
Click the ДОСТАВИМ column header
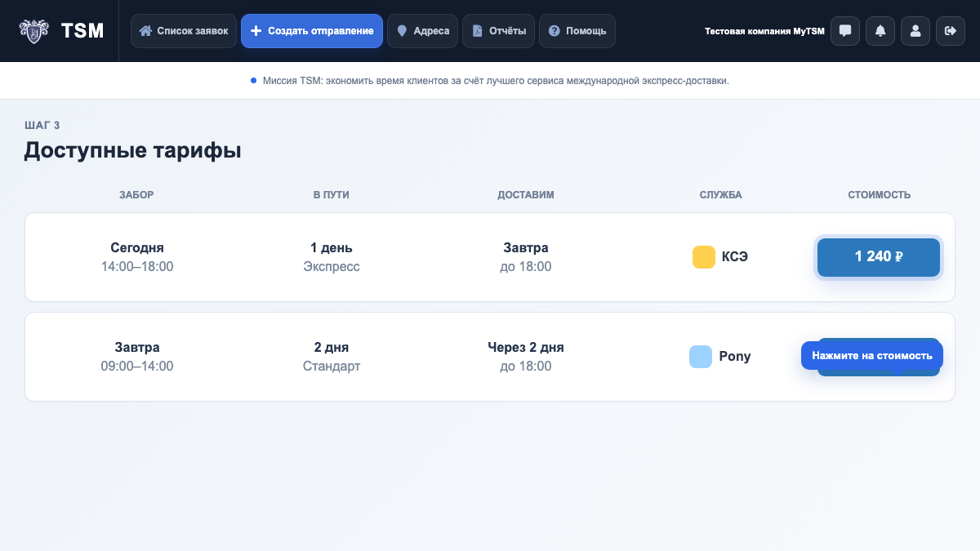[526, 195]
